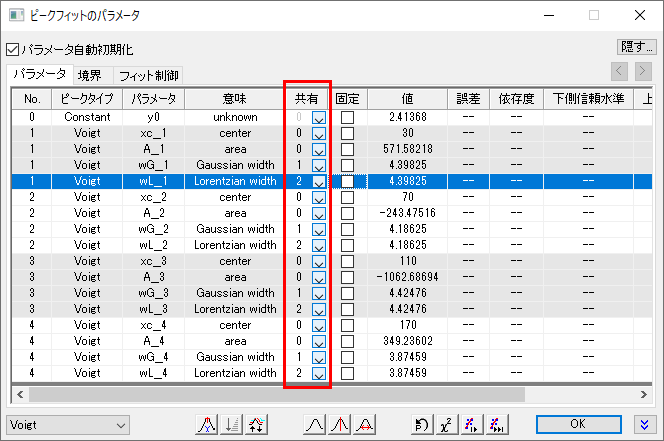
Task: Click the OK button
Action: (x=578, y=424)
